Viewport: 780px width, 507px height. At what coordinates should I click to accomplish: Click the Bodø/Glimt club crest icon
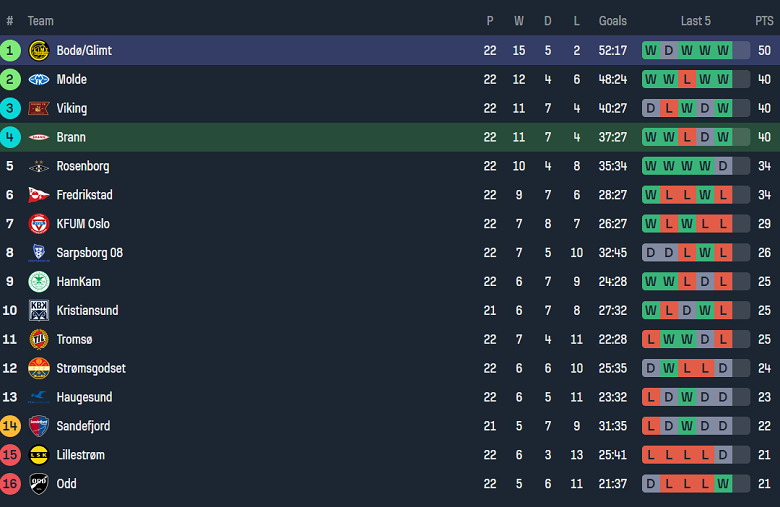(x=39, y=50)
